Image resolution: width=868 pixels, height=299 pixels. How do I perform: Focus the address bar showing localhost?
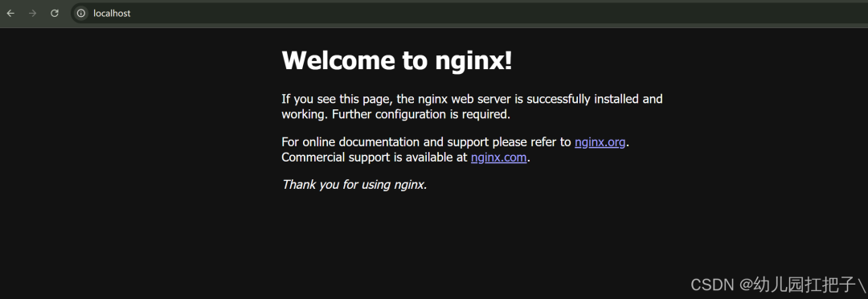pyautogui.click(x=469, y=14)
